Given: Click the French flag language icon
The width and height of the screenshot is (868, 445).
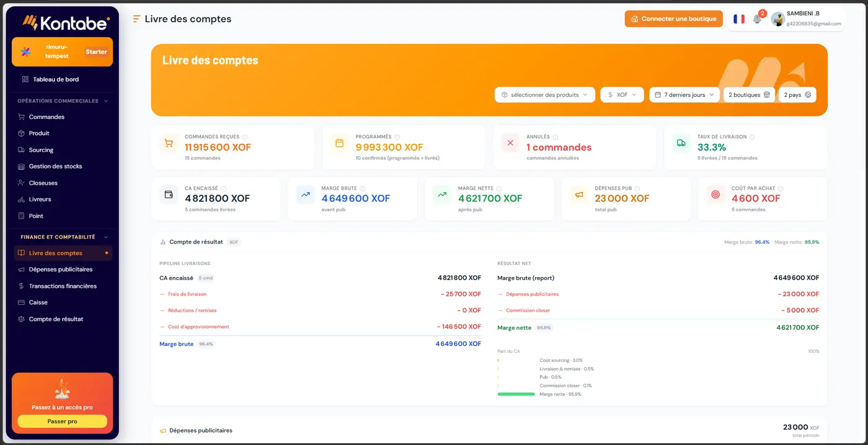Looking at the screenshot, I should pyautogui.click(x=739, y=19).
